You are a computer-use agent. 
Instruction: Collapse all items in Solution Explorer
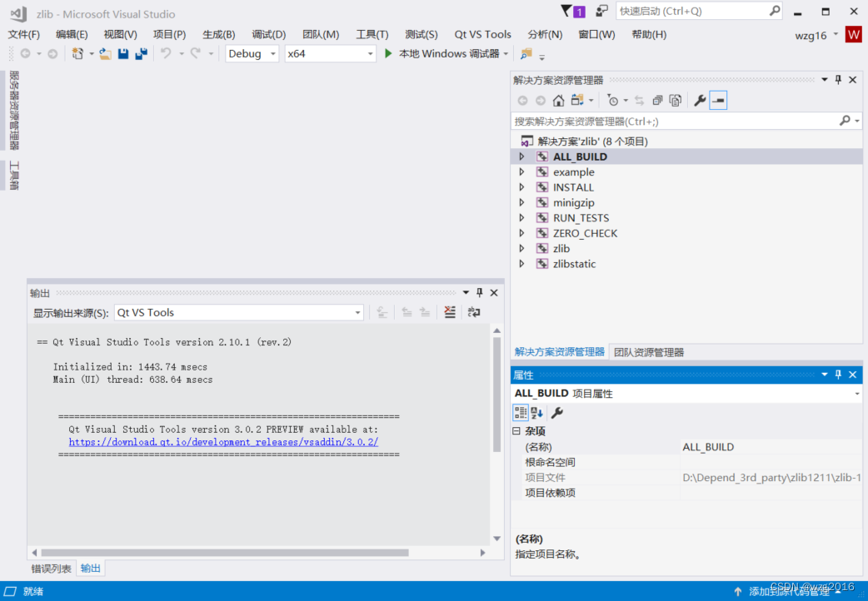click(657, 100)
